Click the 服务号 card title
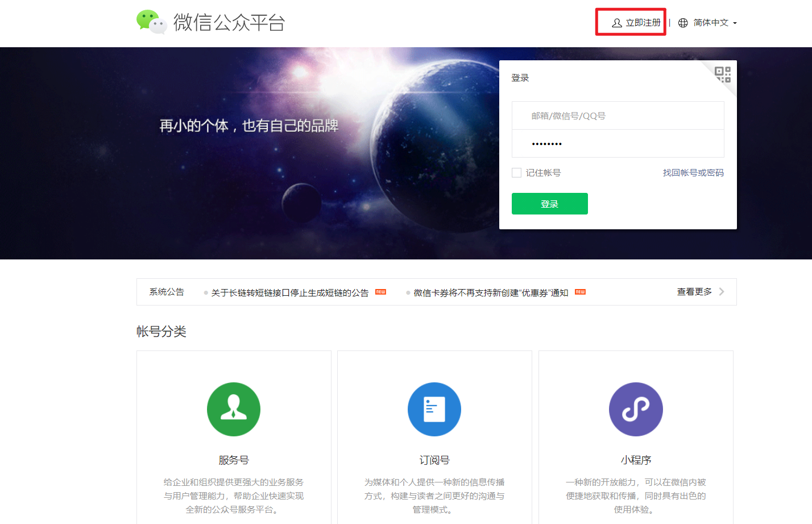The width and height of the screenshot is (812, 524). click(234, 460)
